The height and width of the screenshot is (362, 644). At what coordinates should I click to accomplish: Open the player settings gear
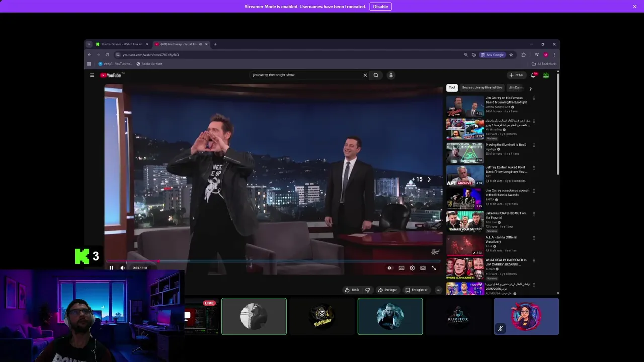coord(412,268)
